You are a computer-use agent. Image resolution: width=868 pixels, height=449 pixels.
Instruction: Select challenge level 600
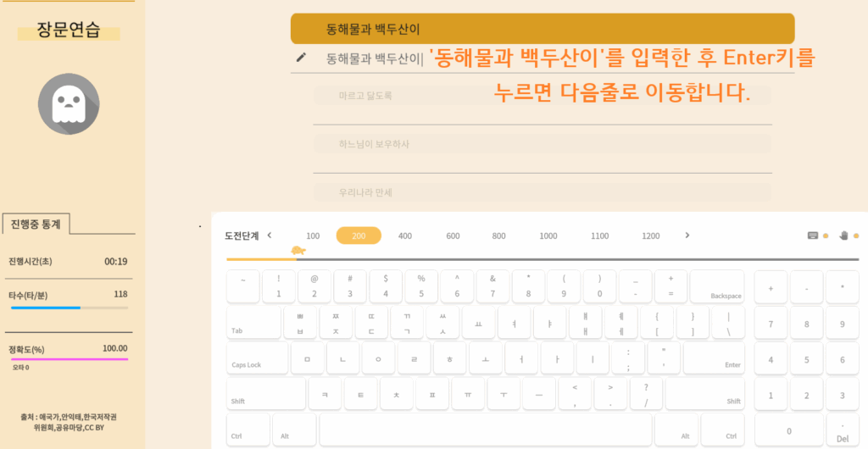(x=453, y=236)
